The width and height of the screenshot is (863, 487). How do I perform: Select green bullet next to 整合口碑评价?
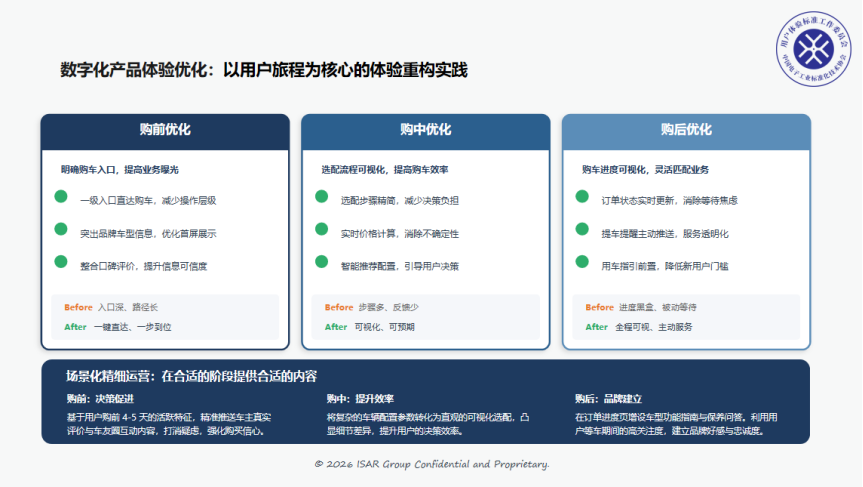tap(61, 263)
